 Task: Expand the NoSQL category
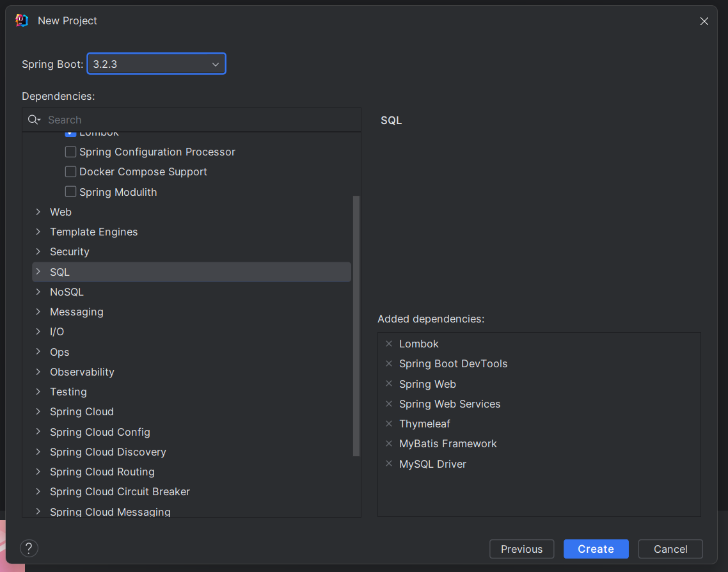coord(38,292)
